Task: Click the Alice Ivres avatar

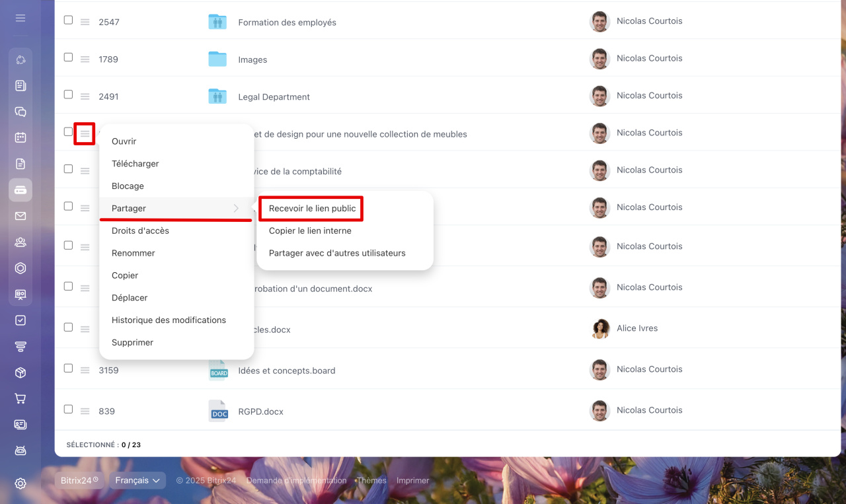Action: [x=599, y=328]
